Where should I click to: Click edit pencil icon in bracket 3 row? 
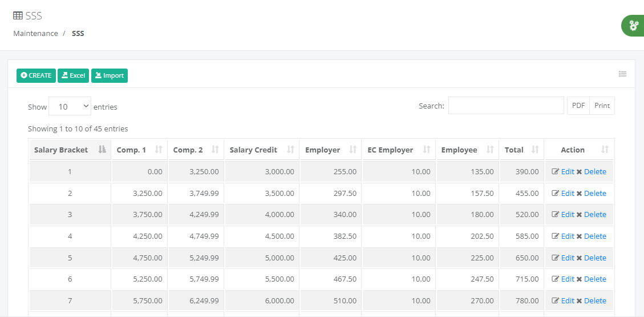click(555, 214)
